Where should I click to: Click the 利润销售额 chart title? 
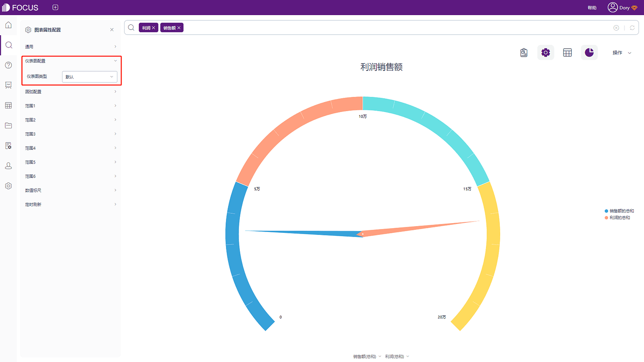tap(382, 67)
